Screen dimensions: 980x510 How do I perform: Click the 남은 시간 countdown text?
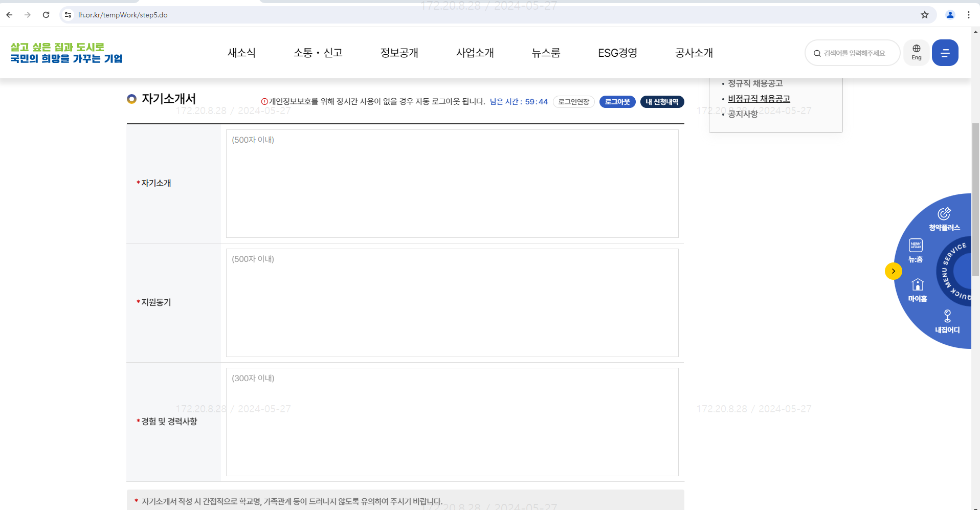[x=519, y=102]
